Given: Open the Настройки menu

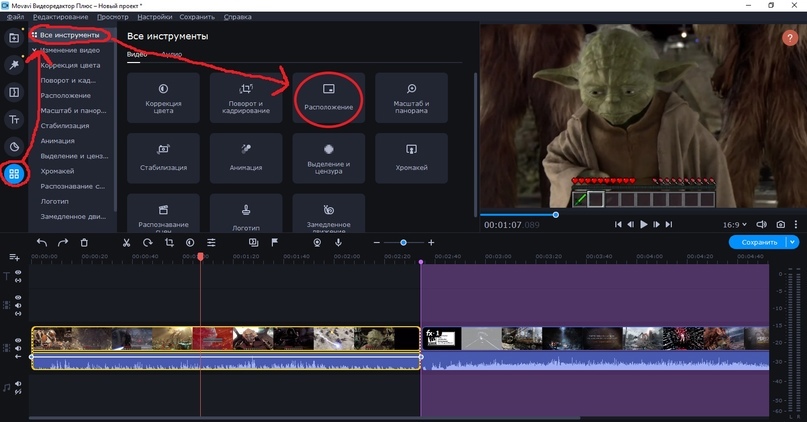Looking at the screenshot, I should click(x=154, y=17).
